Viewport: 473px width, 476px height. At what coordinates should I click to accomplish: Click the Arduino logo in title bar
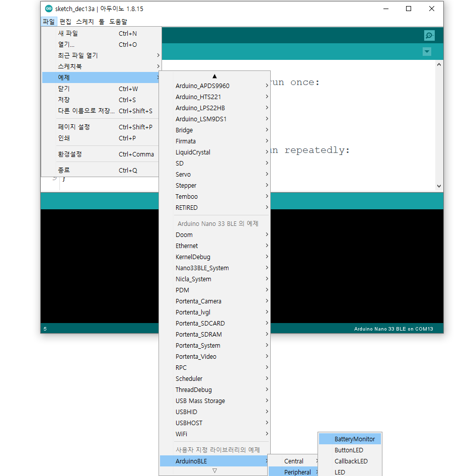pyautogui.click(x=49, y=9)
